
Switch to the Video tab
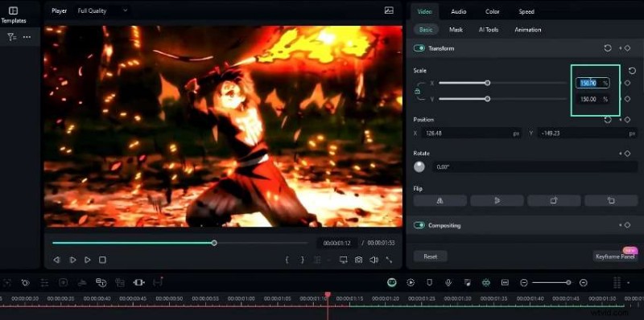[x=424, y=11]
